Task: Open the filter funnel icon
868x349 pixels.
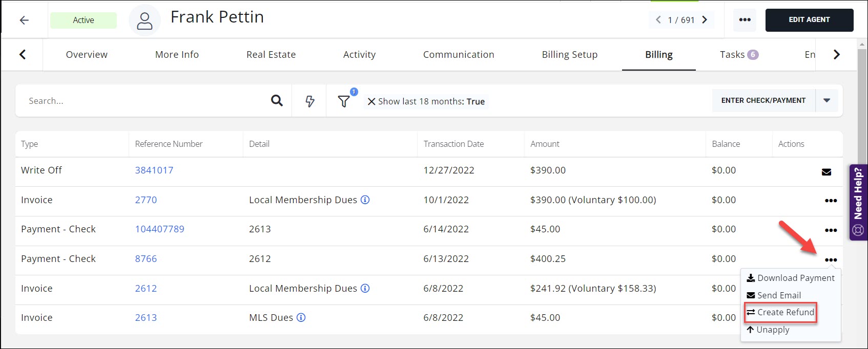Action: click(344, 101)
